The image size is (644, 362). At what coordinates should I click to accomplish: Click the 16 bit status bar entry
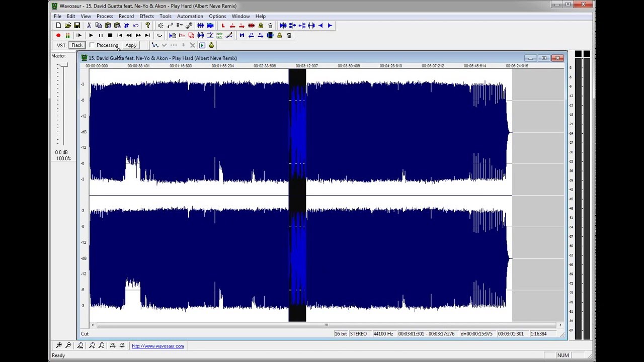pyautogui.click(x=341, y=334)
